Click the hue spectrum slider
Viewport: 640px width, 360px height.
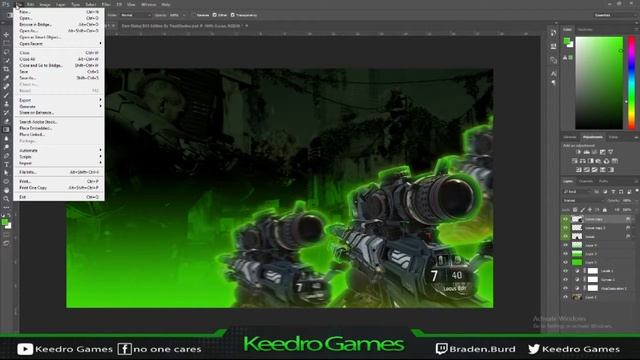tap(631, 83)
